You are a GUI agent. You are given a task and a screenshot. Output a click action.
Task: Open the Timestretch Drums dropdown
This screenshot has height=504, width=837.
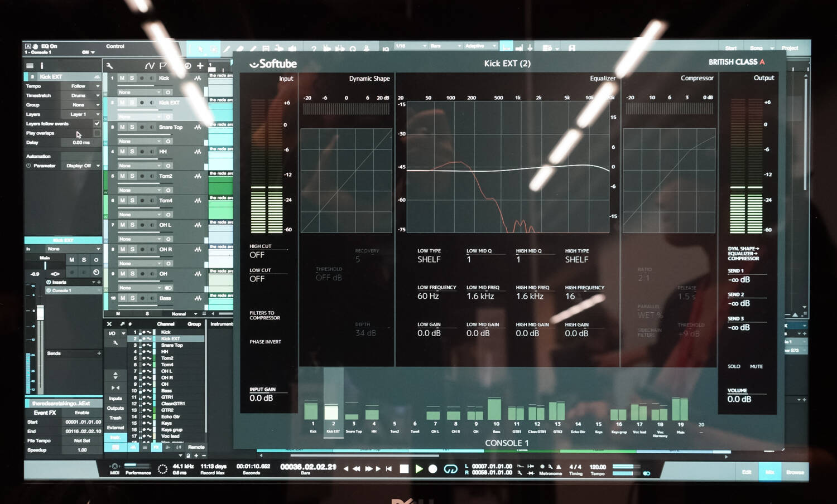tap(85, 95)
